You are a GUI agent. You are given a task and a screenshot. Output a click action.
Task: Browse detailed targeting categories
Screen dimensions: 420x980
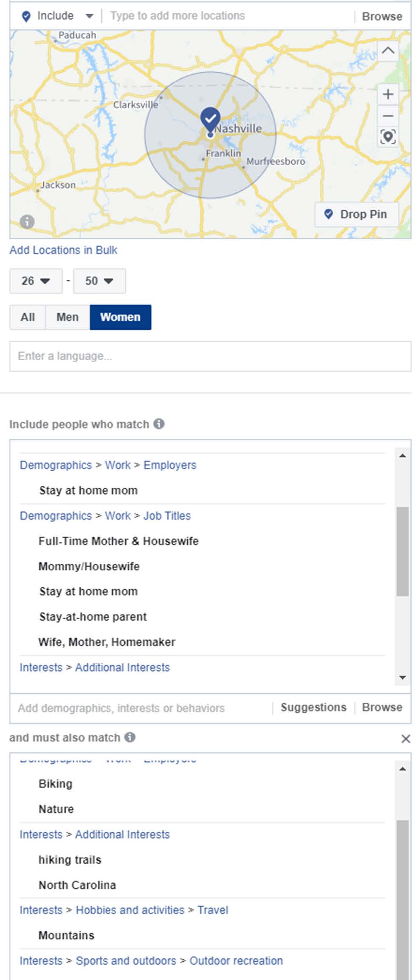382,707
